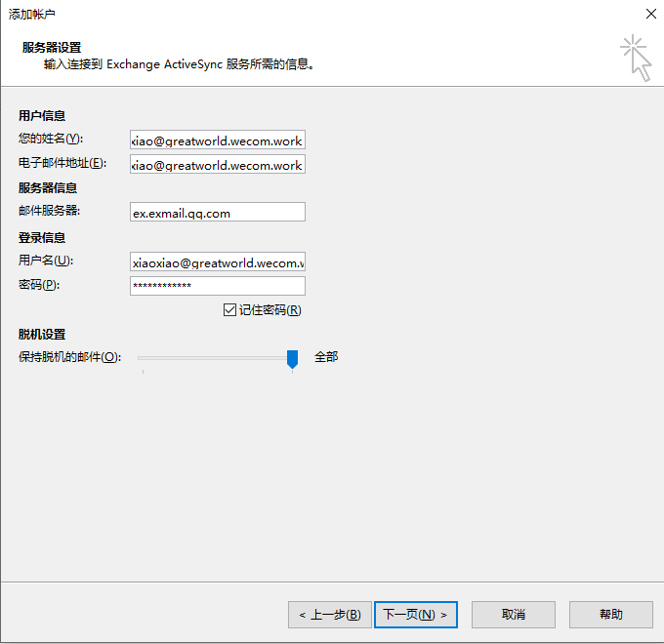Click the blue offline mail slider thumb
The width and height of the screenshot is (664, 644).
point(292,358)
